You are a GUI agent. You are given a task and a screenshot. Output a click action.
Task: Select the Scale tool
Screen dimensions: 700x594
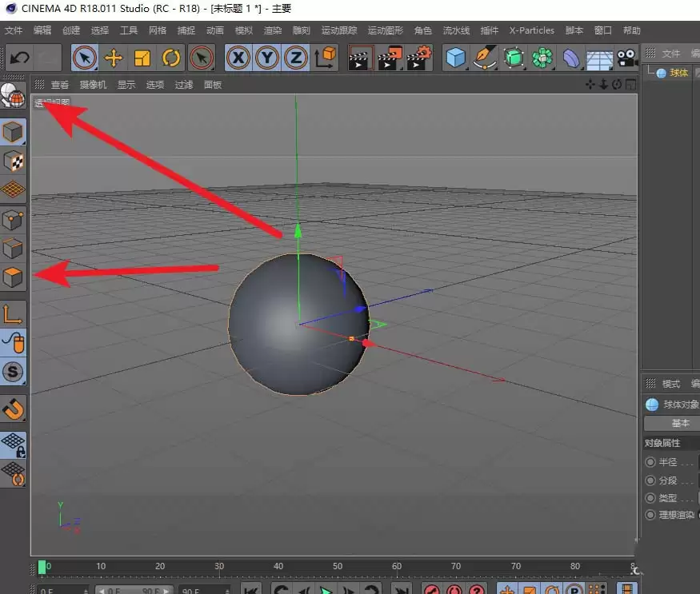click(x=142, y=58)
